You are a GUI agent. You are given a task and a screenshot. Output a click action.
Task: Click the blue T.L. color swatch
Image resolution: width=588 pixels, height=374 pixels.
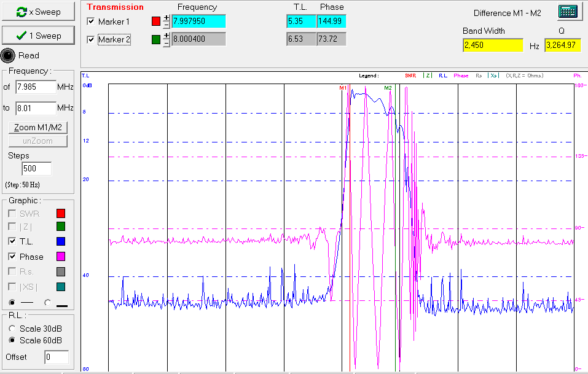click(x=60, y=241)
